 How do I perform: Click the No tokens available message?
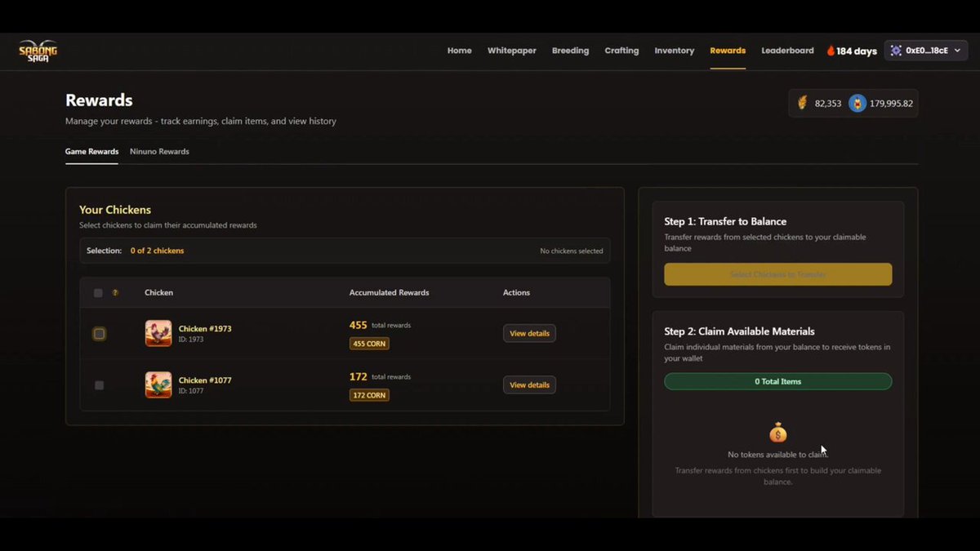click(777, 455)
